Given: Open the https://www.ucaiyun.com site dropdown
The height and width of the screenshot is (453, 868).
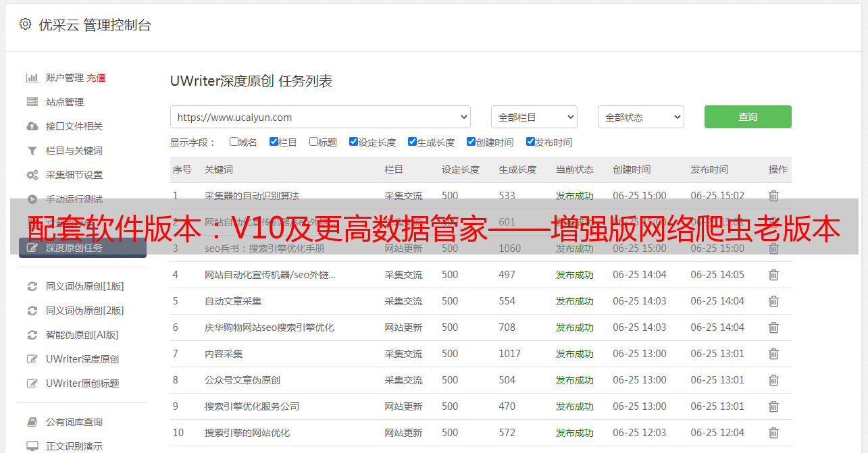Looking at the screenshot, I should (x=320, y=117).
